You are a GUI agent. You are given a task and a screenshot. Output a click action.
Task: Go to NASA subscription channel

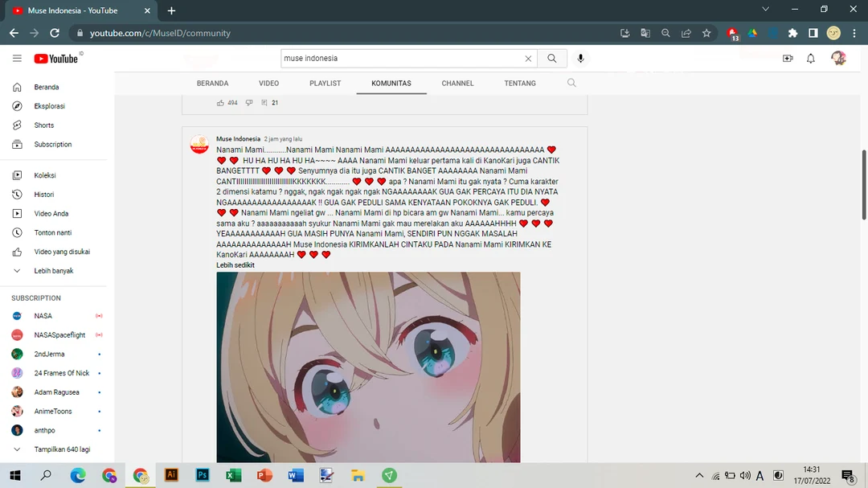point(43,316)
